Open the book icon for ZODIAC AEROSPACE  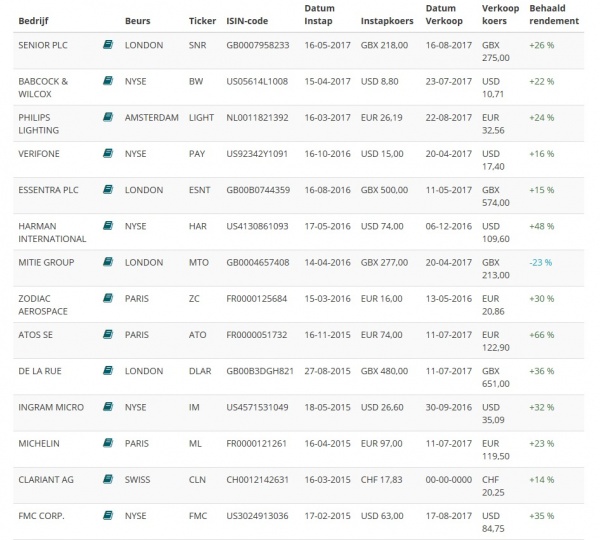108,298
